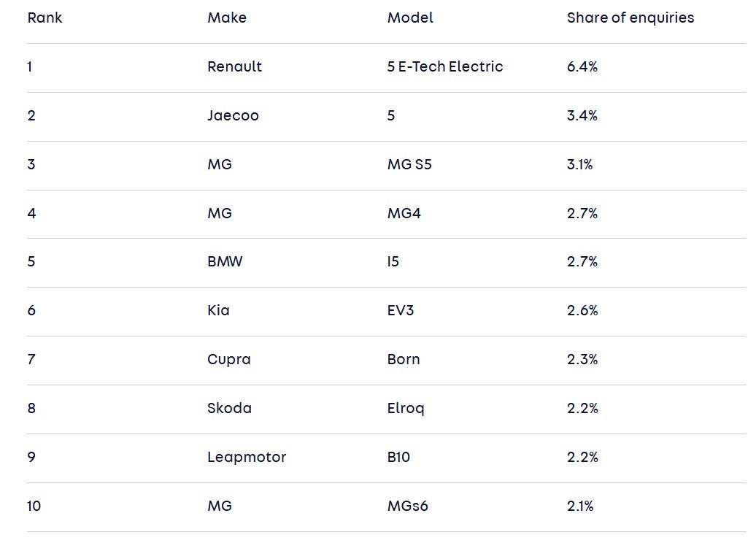Click the Skoda make cell

[229, 409]
